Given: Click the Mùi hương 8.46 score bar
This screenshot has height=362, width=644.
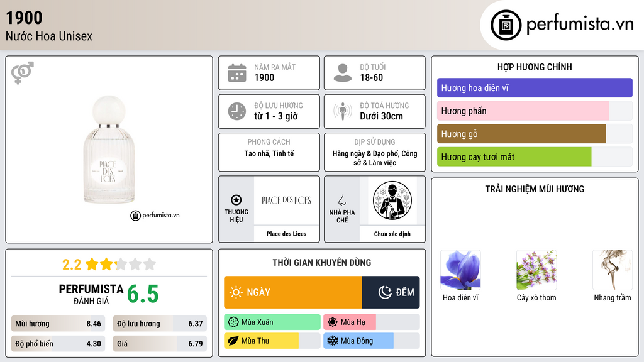Looking at the screenshot, I should tap(58, 324).
